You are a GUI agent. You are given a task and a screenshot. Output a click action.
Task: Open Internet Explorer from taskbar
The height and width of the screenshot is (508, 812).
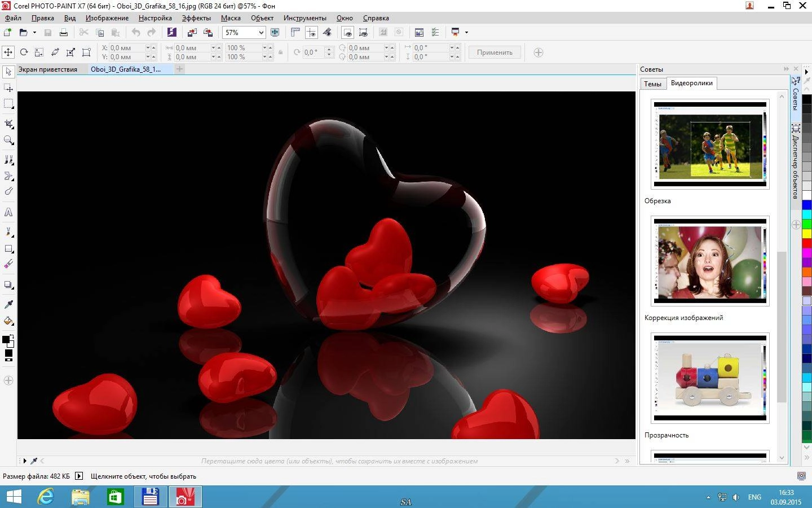(46, 497)
